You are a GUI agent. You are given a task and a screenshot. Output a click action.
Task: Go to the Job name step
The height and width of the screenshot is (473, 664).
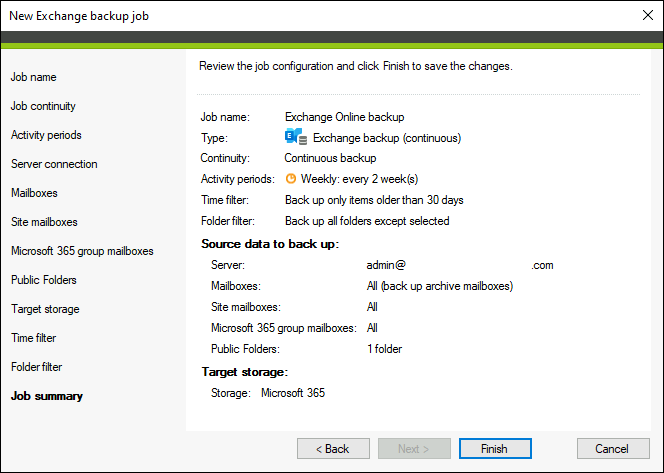tap(33, 77)
